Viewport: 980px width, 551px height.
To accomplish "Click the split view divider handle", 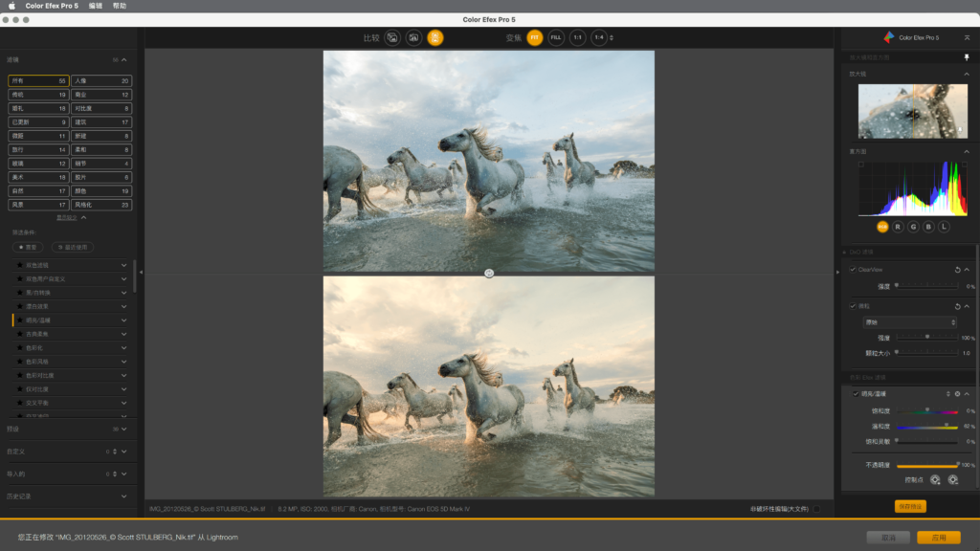I will pyautogui.click(x=489, y=273).
